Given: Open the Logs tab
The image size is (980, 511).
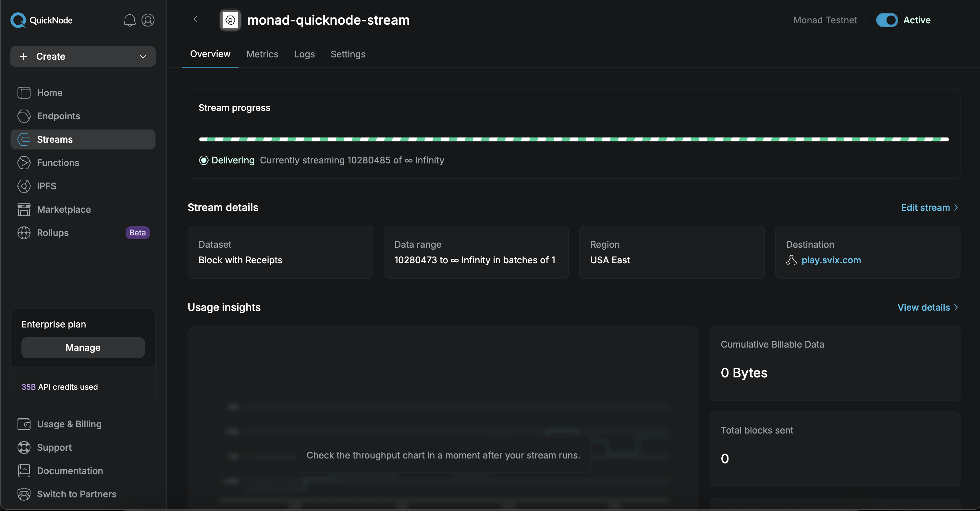Looking at the screenshot, I should tap(304, 54).
